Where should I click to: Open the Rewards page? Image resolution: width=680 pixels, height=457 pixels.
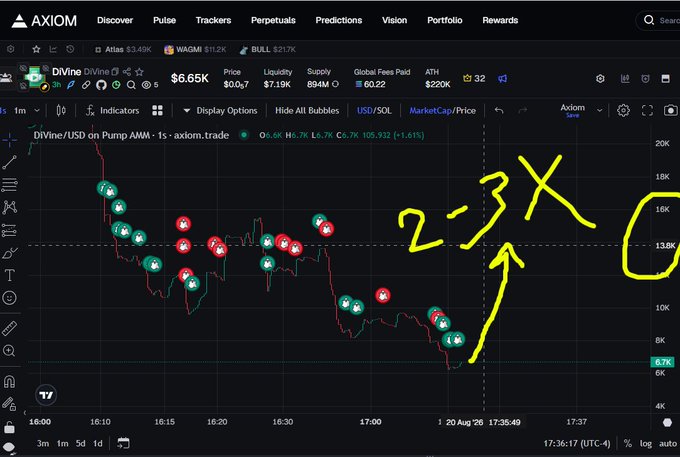click(500, 20)
